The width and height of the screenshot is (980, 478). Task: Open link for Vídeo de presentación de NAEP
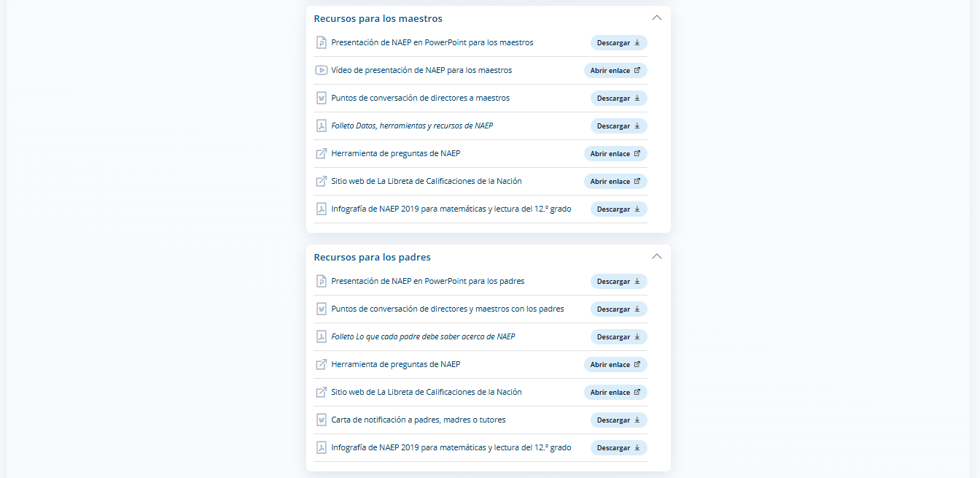pyautogui.click(x=615, y=70)
